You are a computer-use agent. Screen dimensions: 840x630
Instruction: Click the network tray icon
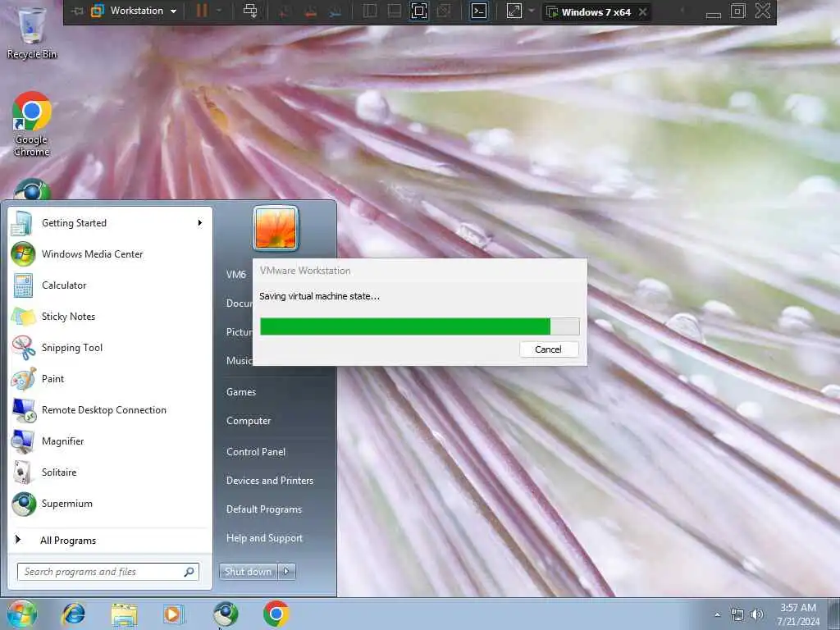[x=737, y=615]
